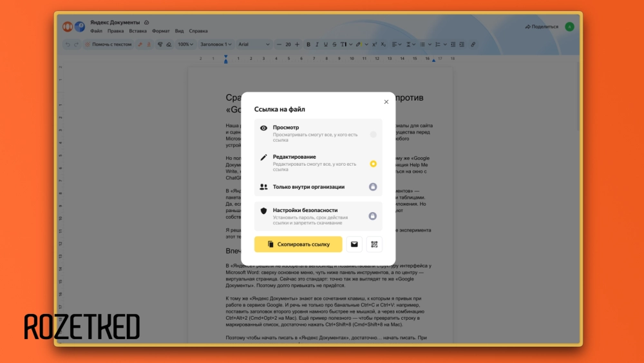Click the spark icon before 'Помочь с текстом'
Viewport: 644px width, 363px height.
click(x=88, y=44)
